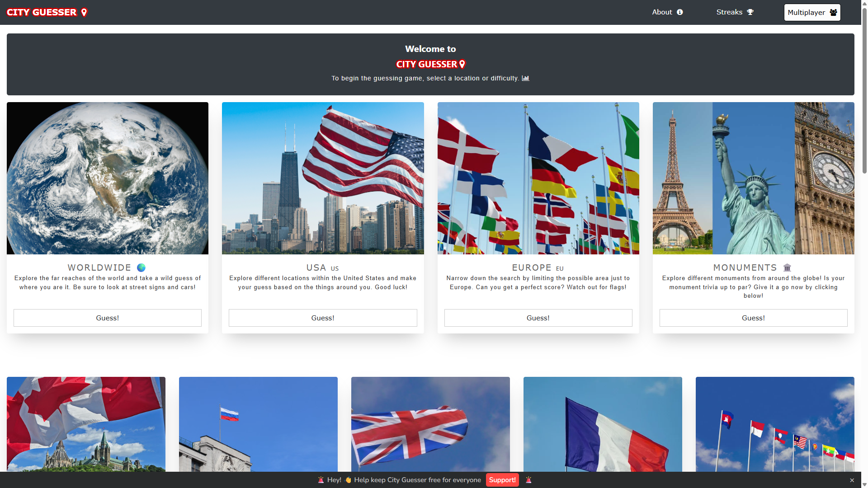Click the siren icon right of Support

pyautogui.click(x=528, y=480)
